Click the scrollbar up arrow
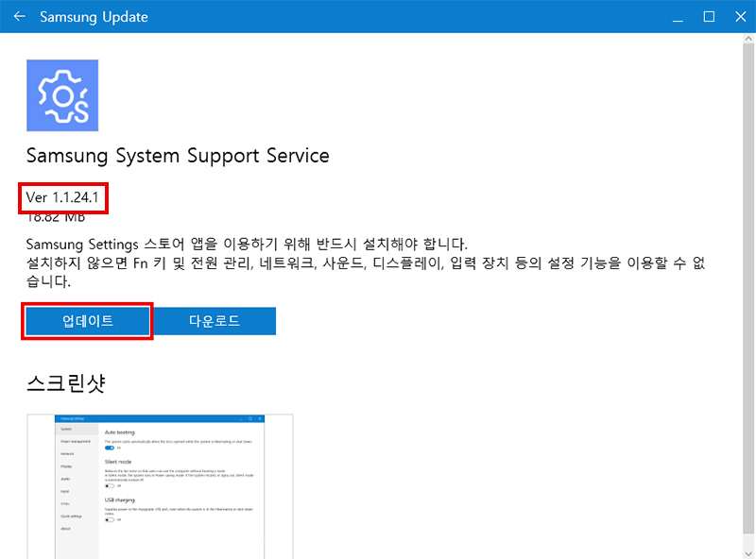Screen dimensions: 756x559 coord(748,39)
